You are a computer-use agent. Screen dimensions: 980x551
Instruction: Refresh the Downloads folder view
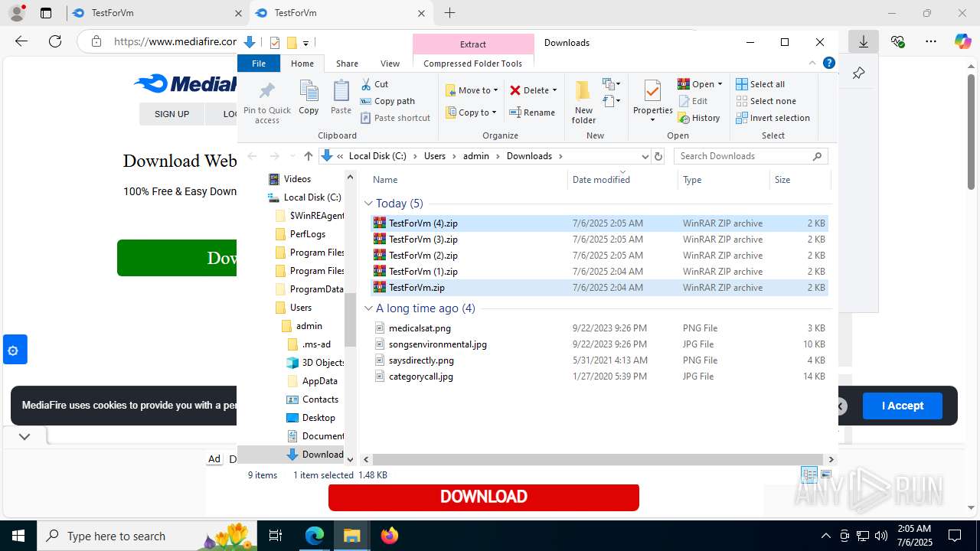(658, 156)
